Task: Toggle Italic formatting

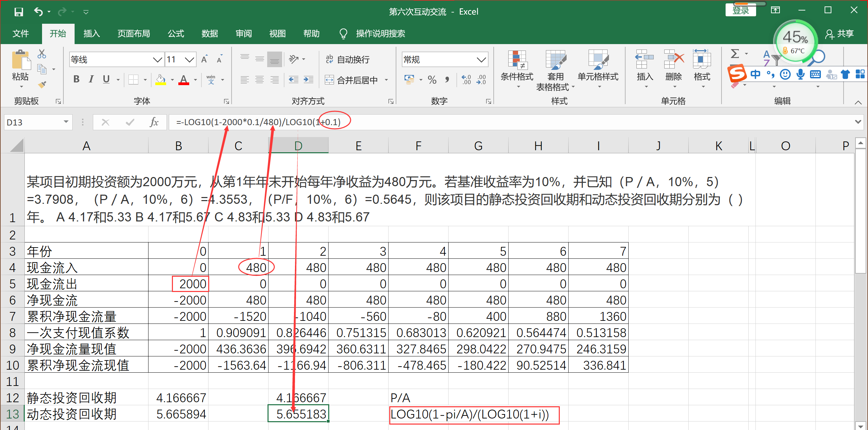Action: pyautogui.click(x=91, y=79)
